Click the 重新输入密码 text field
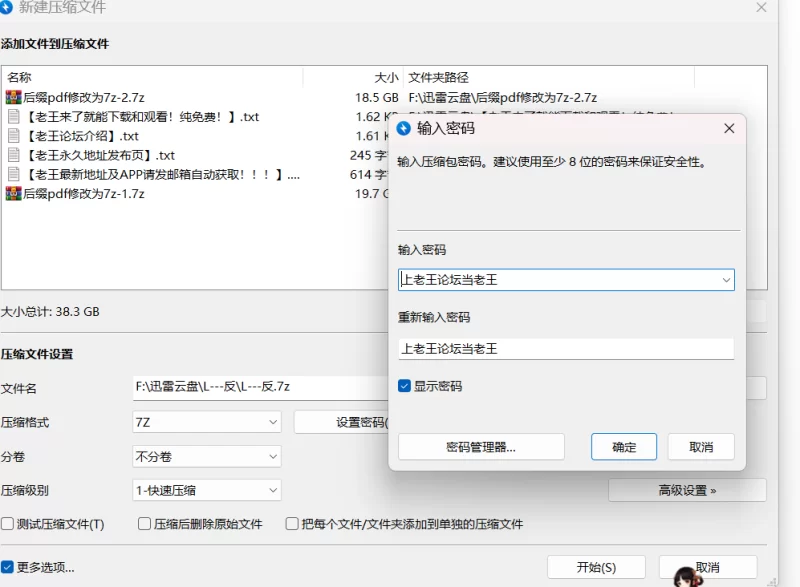This screenshot has width=800, height=587. [565, 349]
